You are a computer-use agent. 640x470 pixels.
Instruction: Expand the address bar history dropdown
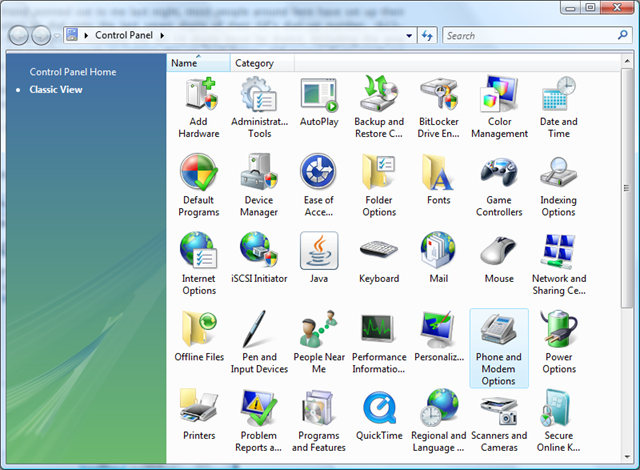[x=409, y=35]
